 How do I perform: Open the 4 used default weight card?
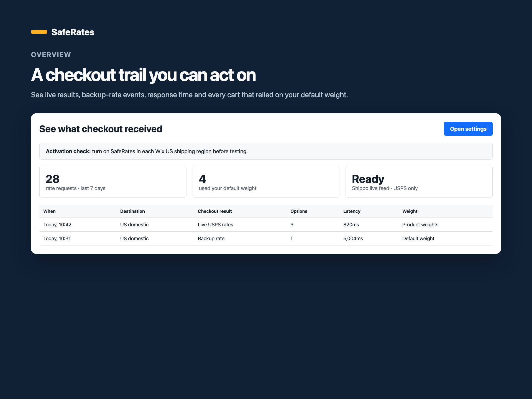pos(266,182)
